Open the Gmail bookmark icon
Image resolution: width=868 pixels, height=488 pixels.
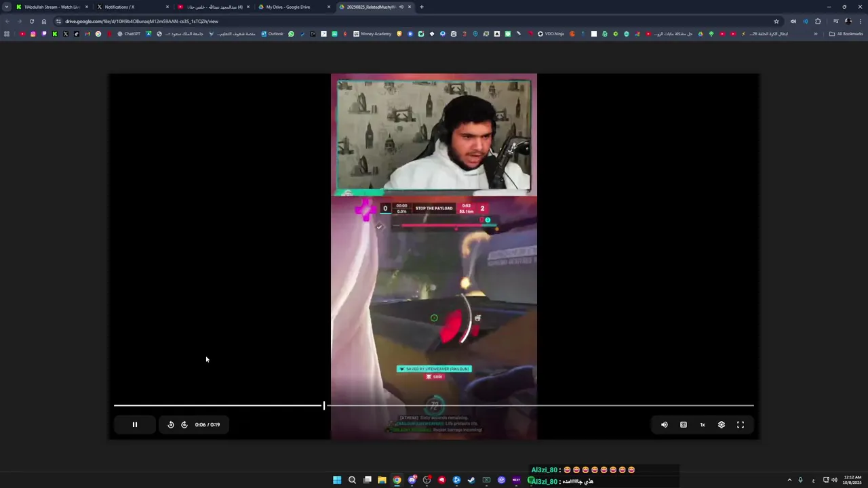pos(87,34)
